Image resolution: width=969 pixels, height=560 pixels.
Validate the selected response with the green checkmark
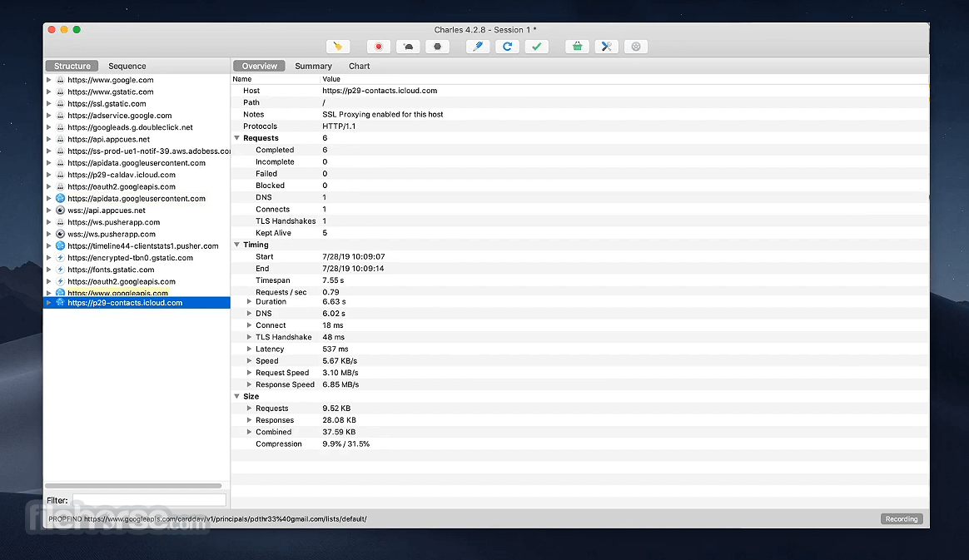[537, 47]
